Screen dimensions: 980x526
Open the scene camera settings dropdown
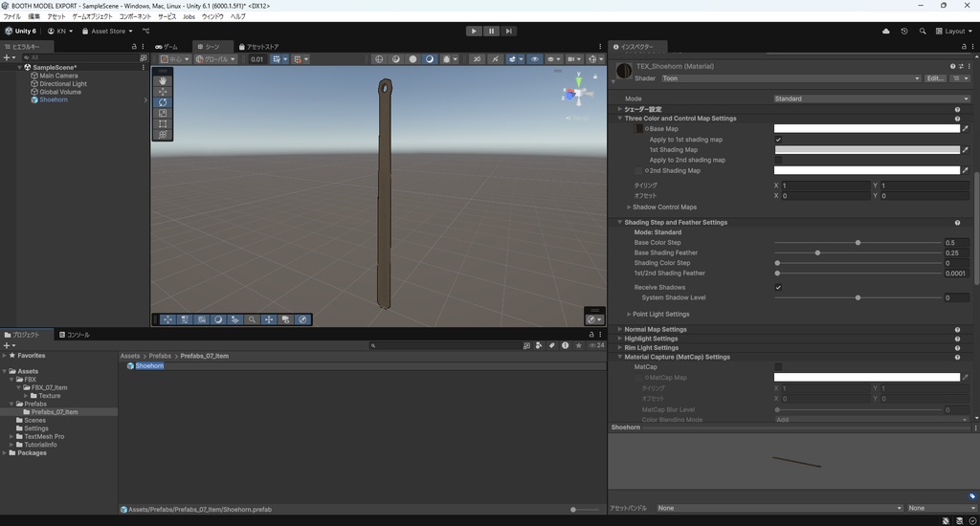point(574,59)
